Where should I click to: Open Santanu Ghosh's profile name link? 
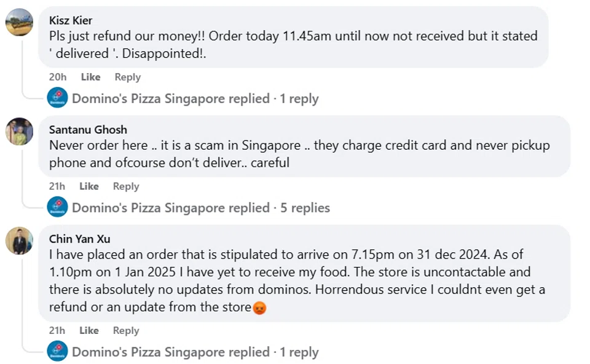[88, 130]
